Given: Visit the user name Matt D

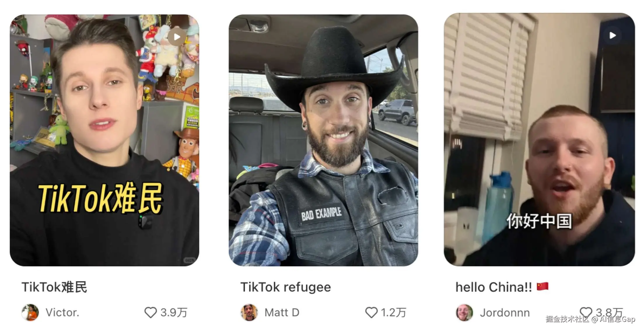Looking at the screenshot, I should coord(282,312).
